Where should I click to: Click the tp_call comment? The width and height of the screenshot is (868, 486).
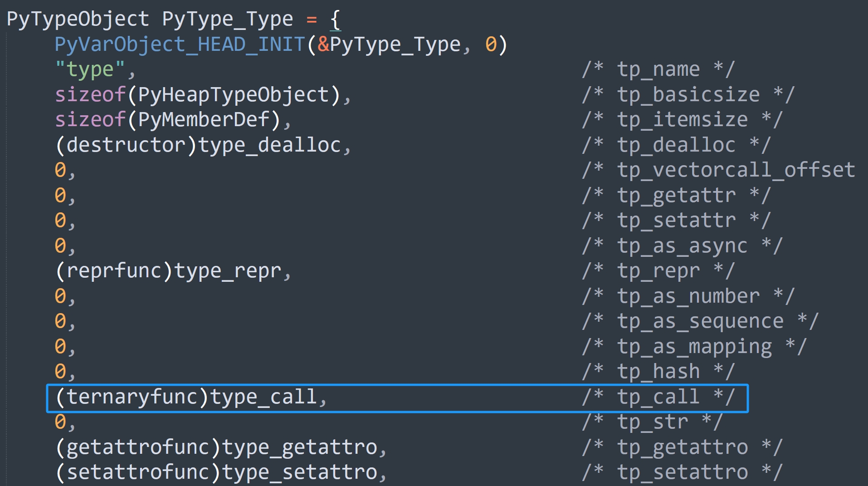[658, 397]
